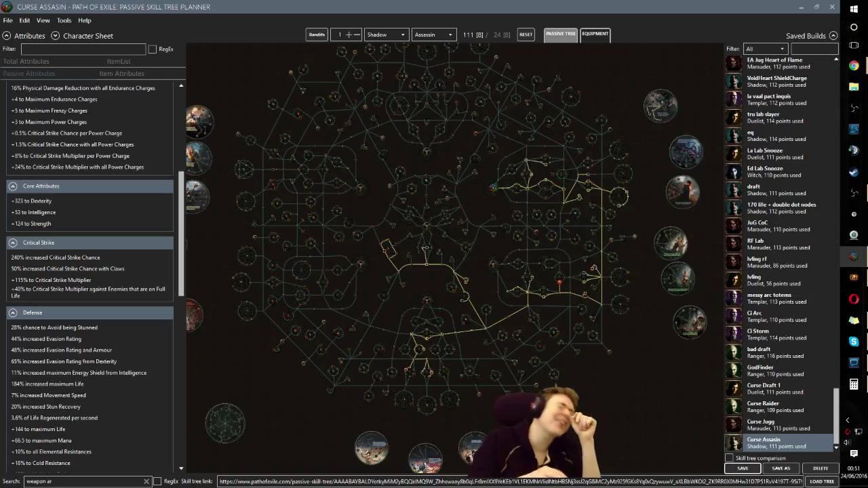Open Skype from the taskbar
Viewport: 868px width, 488px height.
click(854, 342)
